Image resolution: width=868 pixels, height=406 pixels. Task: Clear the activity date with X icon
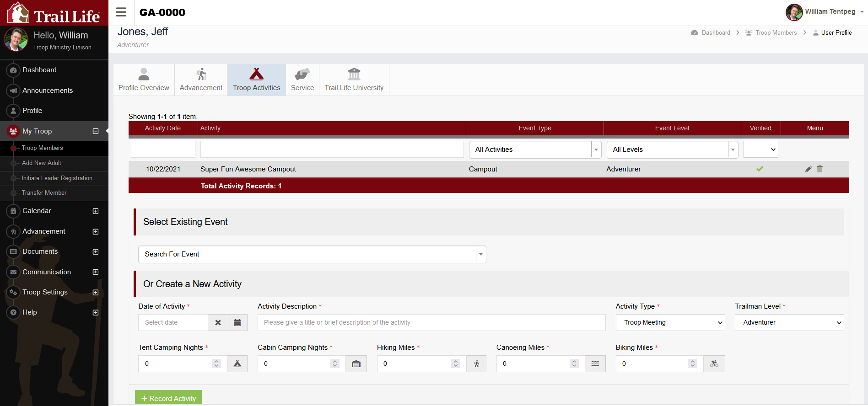pos(218,323)
